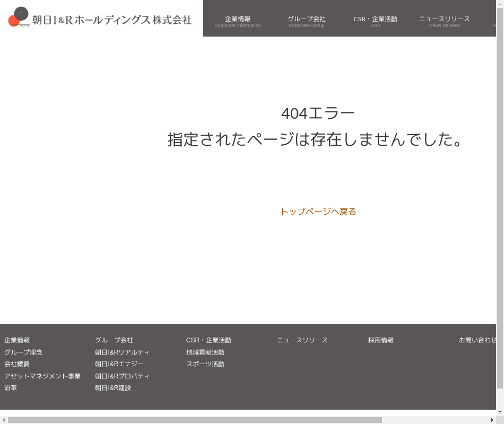Open footer link 朝日I&R建設
Image resolution: width=504 pixels, height=424 pixels.
(x=113, y=388)
